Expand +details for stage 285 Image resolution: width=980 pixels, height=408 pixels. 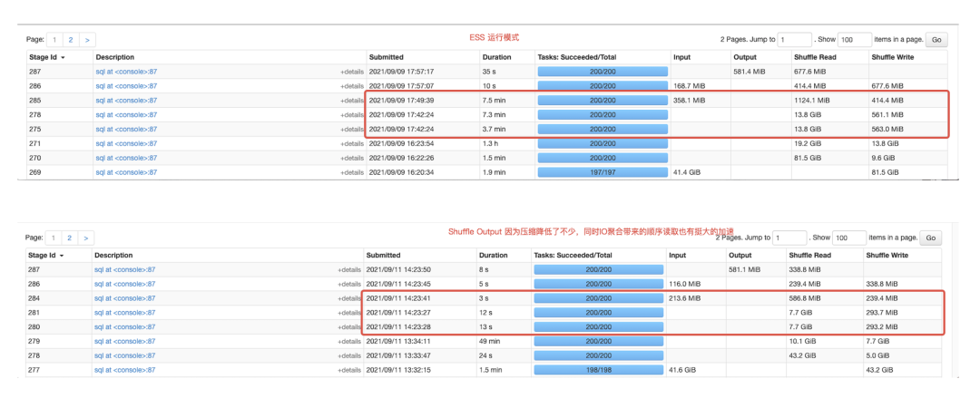tap(352, 101)
